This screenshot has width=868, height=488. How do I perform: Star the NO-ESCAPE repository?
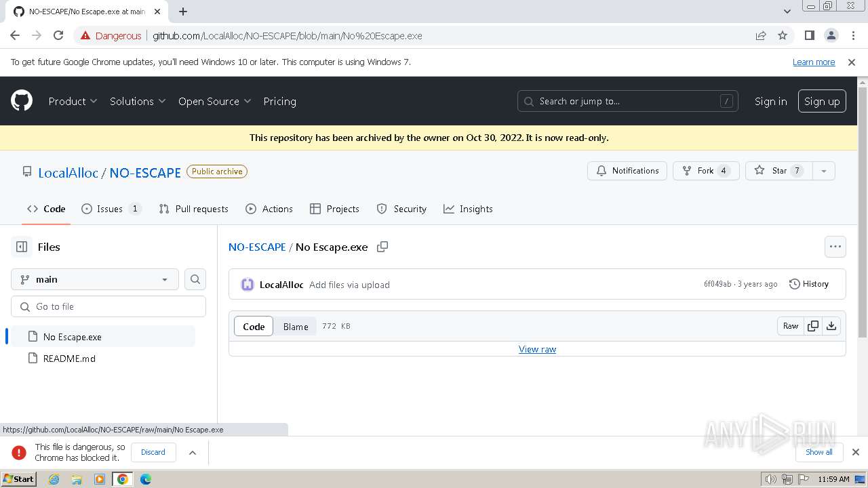point(780,171)
